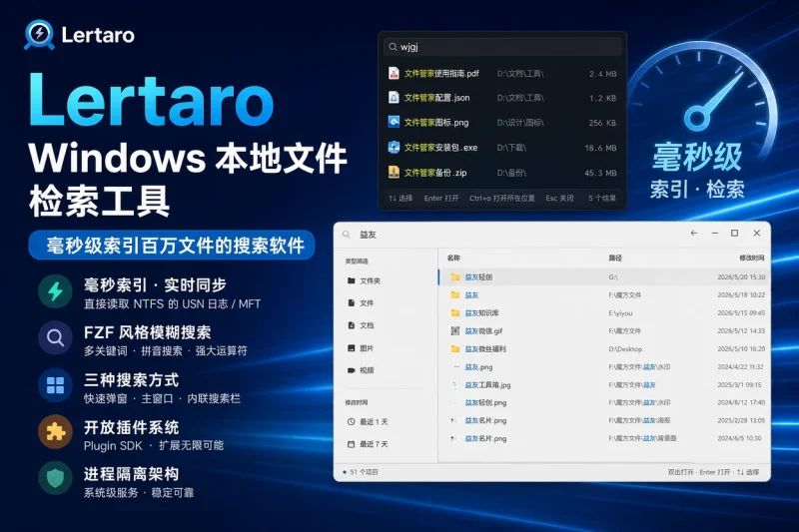Select the 2.4 MB size of the pdf result
Viewport: 799px width, 532px height.
[603, 74]
